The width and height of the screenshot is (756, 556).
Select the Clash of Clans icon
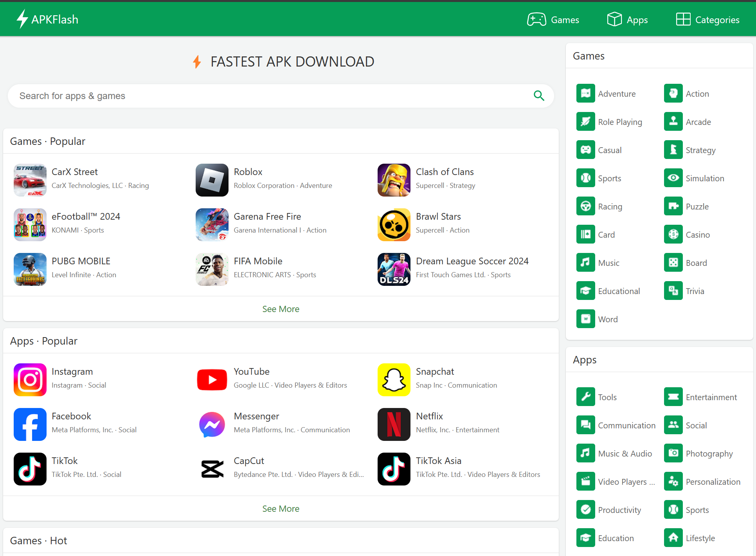click(394, 180)
